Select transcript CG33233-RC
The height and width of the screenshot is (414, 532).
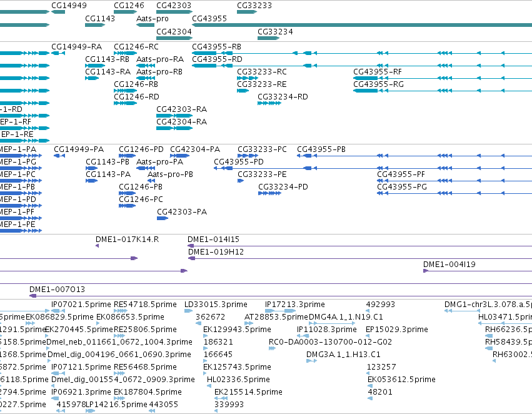click(261, 71)
